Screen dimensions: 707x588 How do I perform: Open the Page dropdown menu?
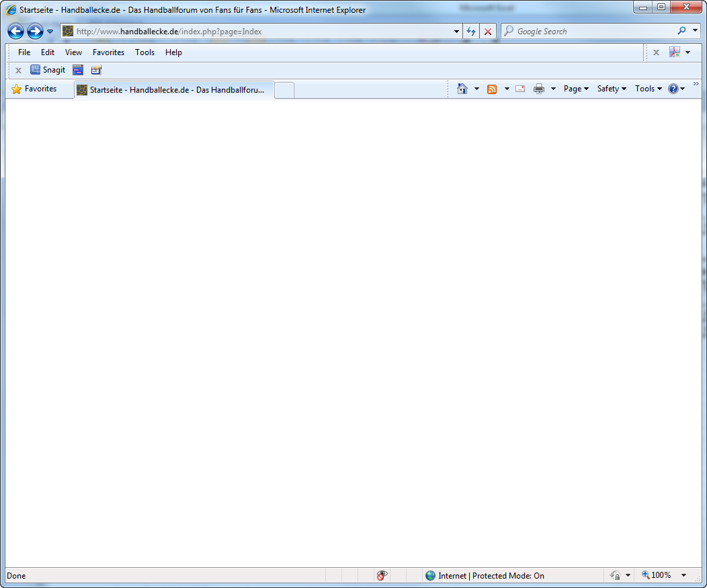pos(576,89)
